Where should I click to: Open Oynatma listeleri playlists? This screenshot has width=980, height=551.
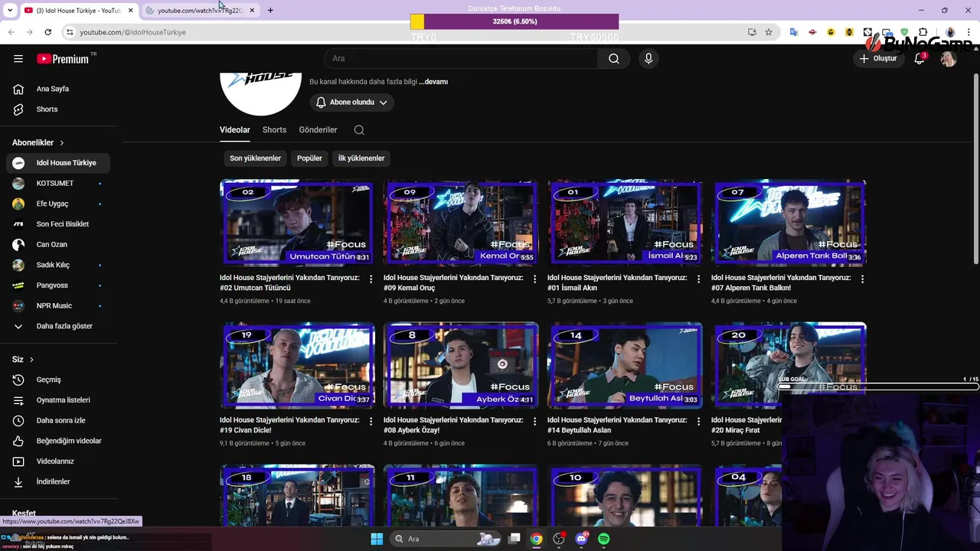pos(58,400)
